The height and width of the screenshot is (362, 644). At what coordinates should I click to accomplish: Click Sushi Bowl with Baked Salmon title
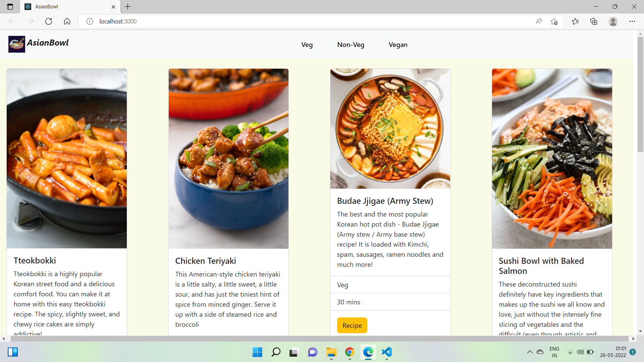point(541,266)
